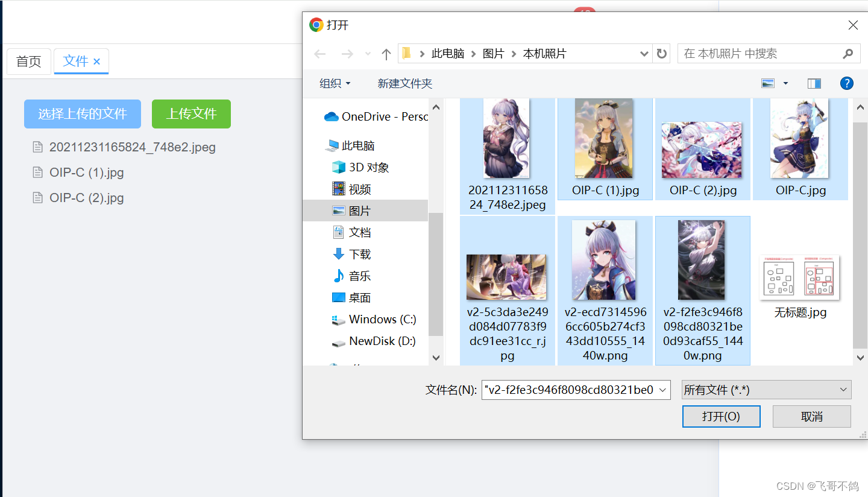Select thumbnail v2-ecd7314596 png file
868x497 pixels.
point(605,291)
